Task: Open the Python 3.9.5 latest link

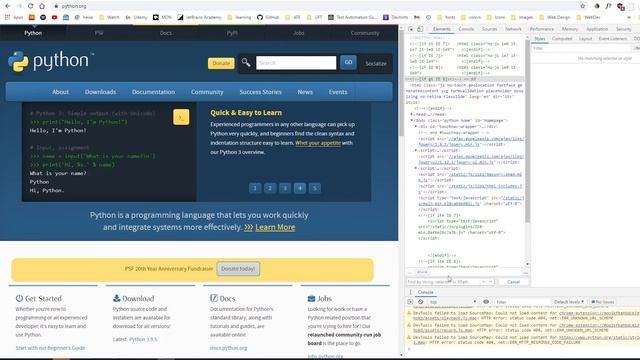Action: click(x=143, y=339)
